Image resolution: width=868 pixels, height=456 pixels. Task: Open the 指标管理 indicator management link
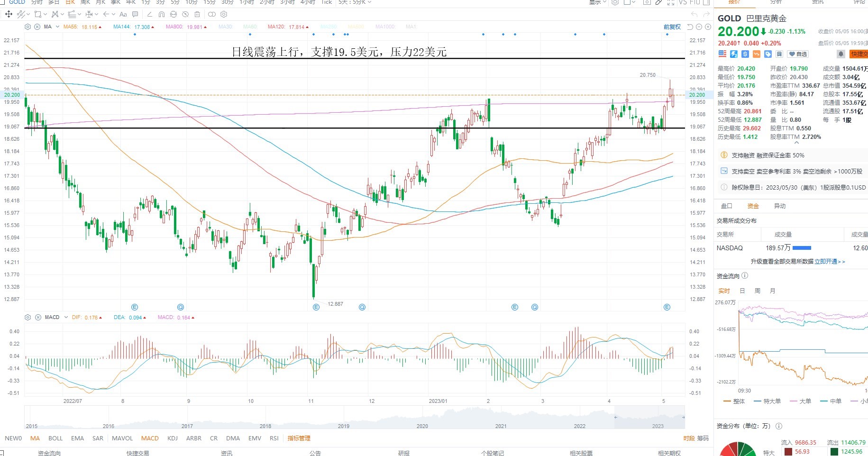[299, 438]
